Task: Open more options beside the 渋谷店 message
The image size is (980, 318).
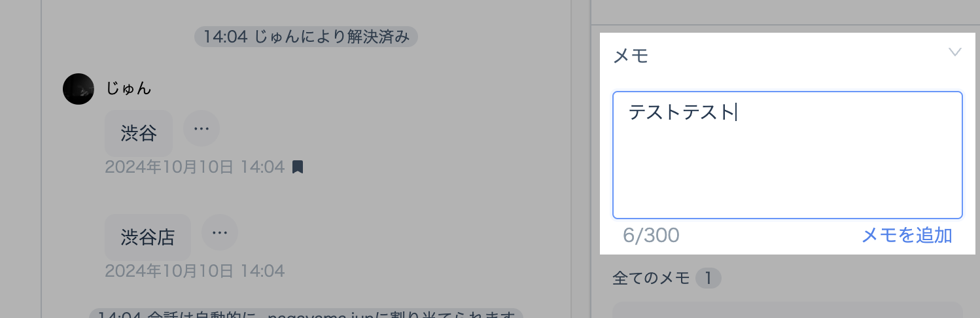Action: (x=220, y=232)
